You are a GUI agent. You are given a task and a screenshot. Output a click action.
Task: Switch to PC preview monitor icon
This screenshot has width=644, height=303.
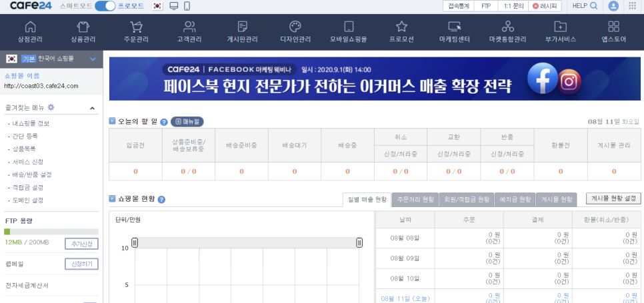pyautogui.click(x=174, y=6)
